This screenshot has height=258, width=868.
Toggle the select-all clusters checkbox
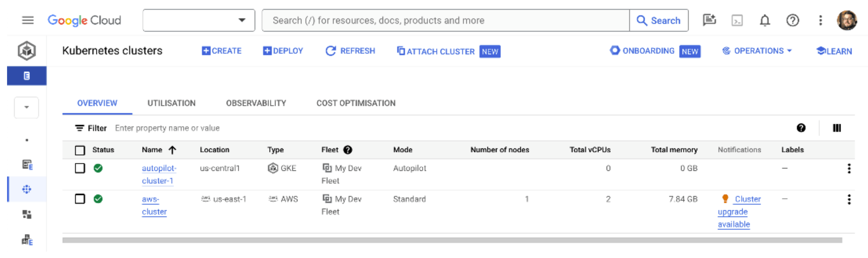[80, 150]
